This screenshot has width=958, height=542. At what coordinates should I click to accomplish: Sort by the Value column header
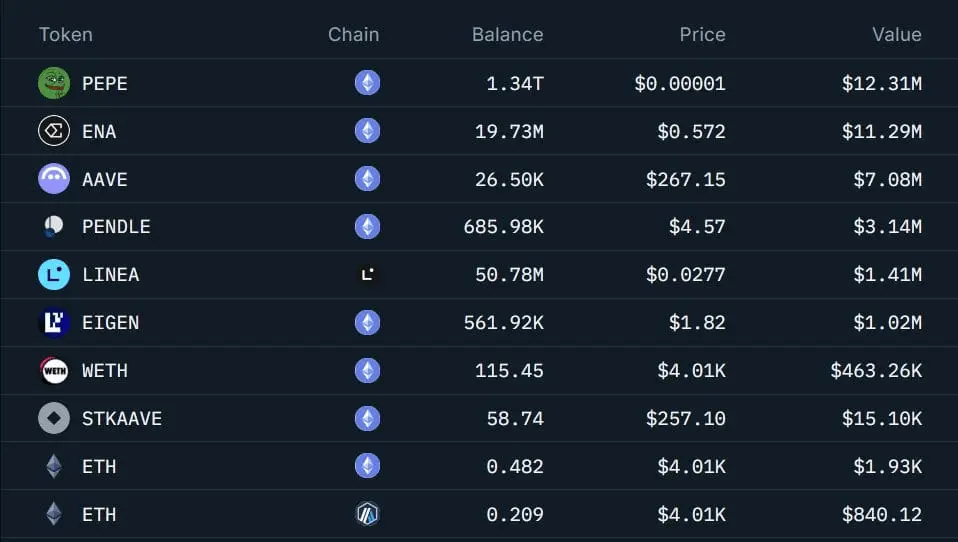coord(897,35)
